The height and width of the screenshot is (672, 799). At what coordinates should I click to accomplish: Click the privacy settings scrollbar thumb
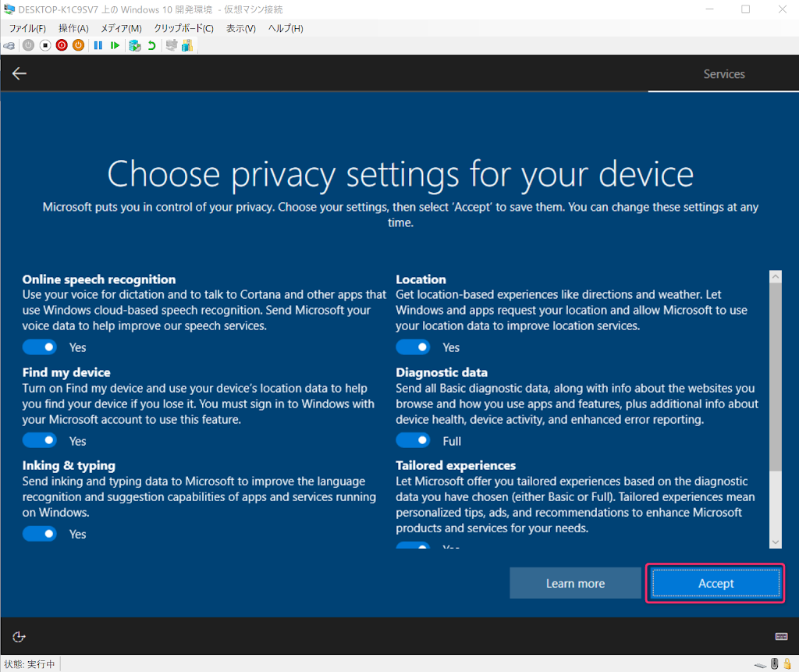pos(776,377)
